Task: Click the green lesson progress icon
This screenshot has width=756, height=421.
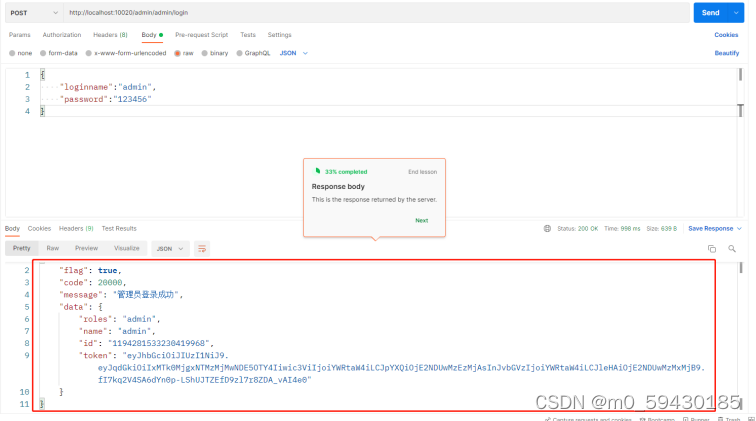Action: (x=318, y=171)
